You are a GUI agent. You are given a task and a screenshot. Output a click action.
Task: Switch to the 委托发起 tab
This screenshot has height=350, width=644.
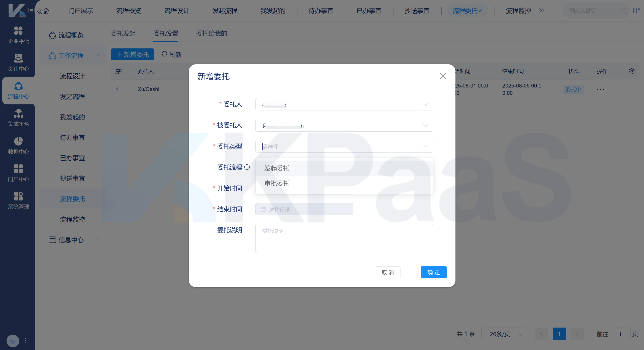123,34
